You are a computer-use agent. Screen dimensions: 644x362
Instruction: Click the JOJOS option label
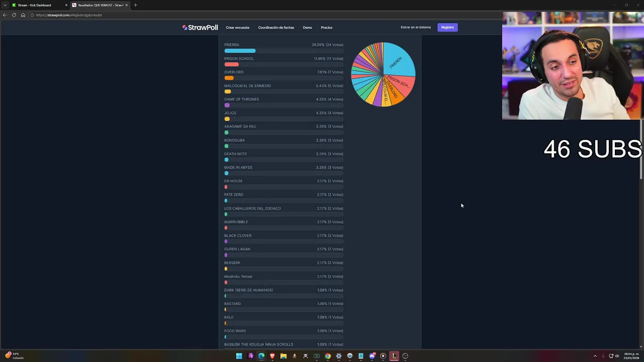pos(230,113)
